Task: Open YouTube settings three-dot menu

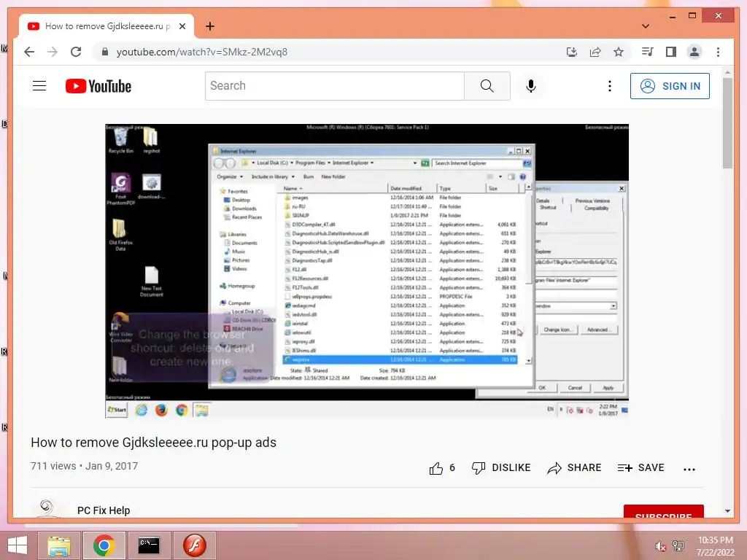Action: click(x=609, y=86)
